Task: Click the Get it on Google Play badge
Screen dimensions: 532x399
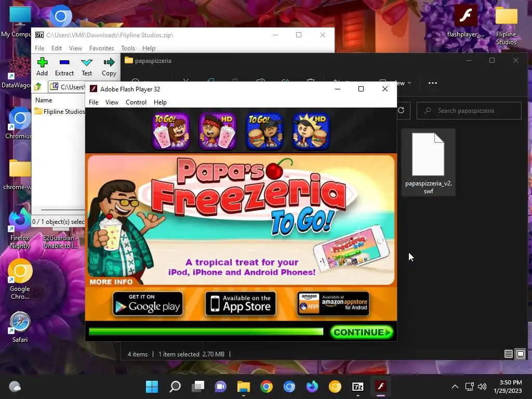Action: pos(148,303)
